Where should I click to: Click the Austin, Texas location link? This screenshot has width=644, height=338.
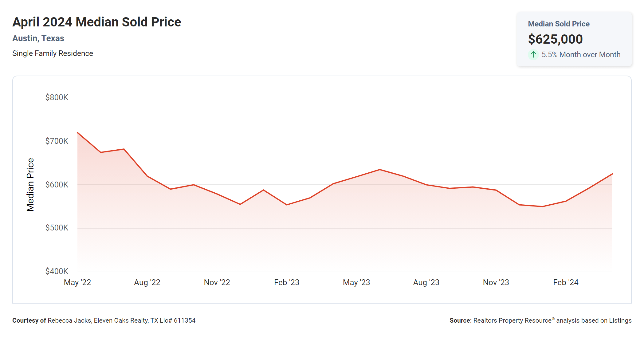pos(38,38)
